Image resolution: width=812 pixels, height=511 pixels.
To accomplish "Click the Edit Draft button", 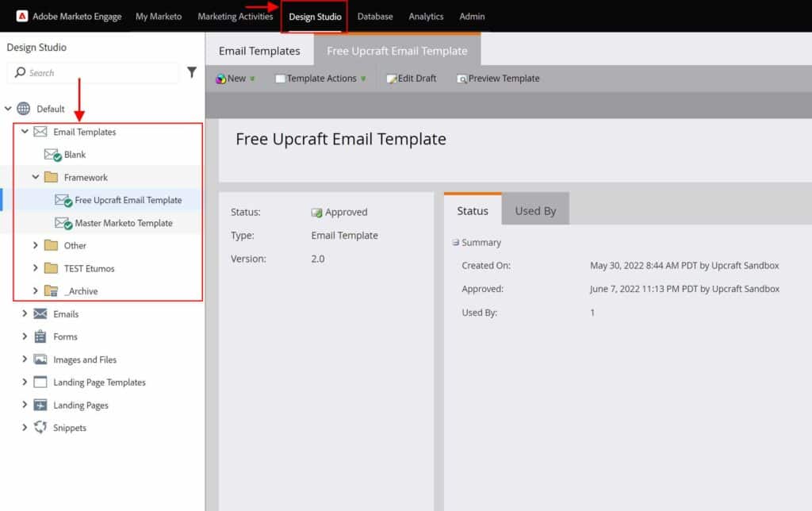I will point(412,79).
